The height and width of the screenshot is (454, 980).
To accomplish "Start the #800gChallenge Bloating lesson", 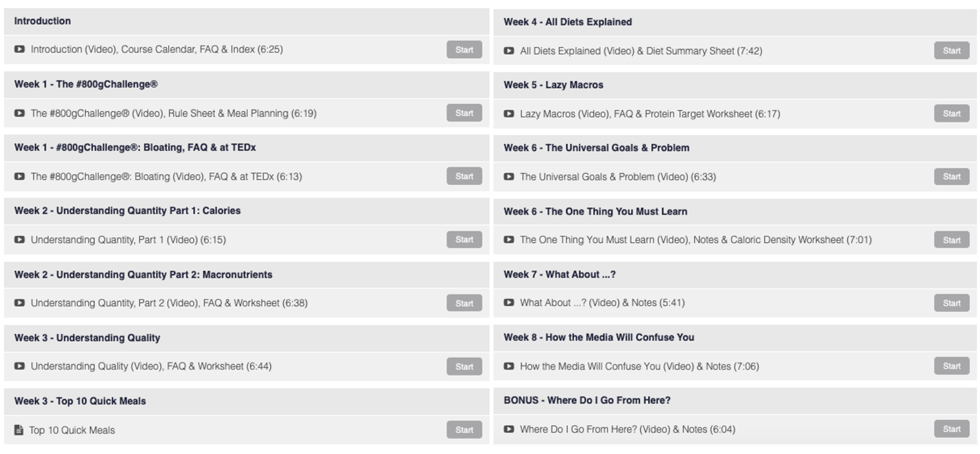I will (464, 176).
